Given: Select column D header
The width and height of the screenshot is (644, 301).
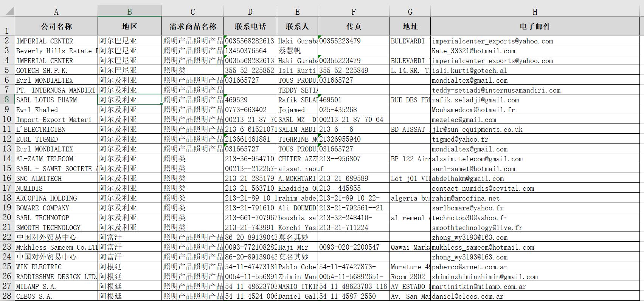Looking at the screenshot, I should tap(250, 11).
